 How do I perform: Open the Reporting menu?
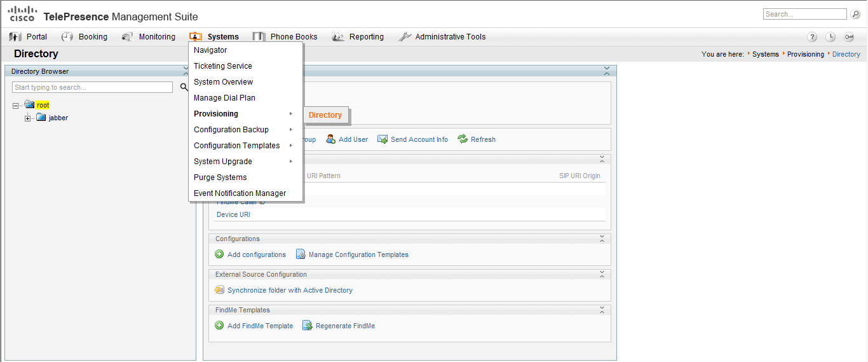tap(366, 37)
